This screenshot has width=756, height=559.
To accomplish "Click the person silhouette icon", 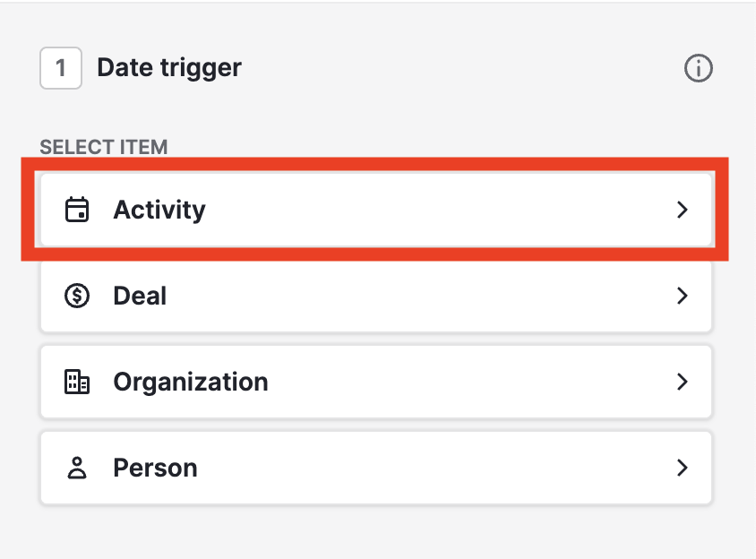I will point(78,468).
